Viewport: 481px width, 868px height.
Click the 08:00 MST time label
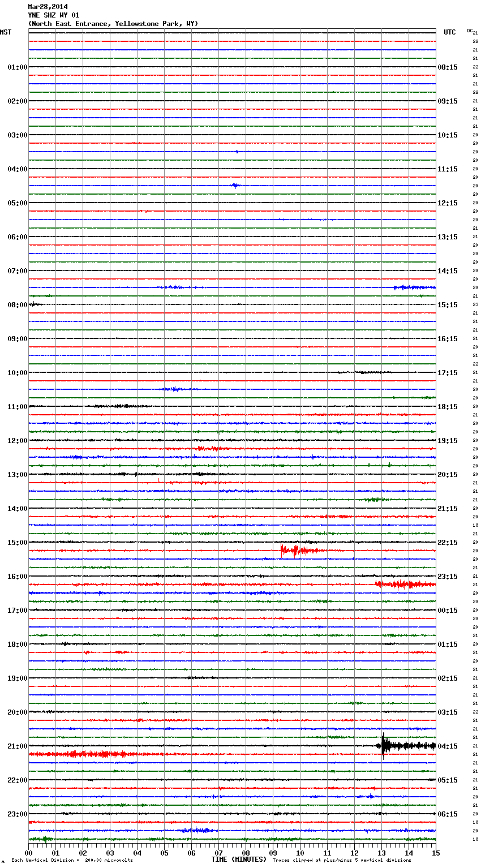click(18, 305)
